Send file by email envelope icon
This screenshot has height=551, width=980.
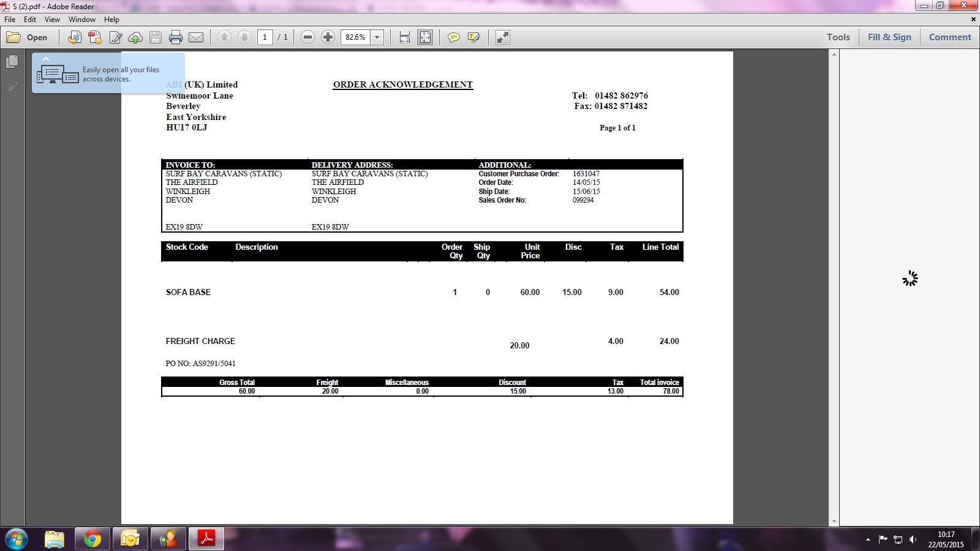pos(196,37)
